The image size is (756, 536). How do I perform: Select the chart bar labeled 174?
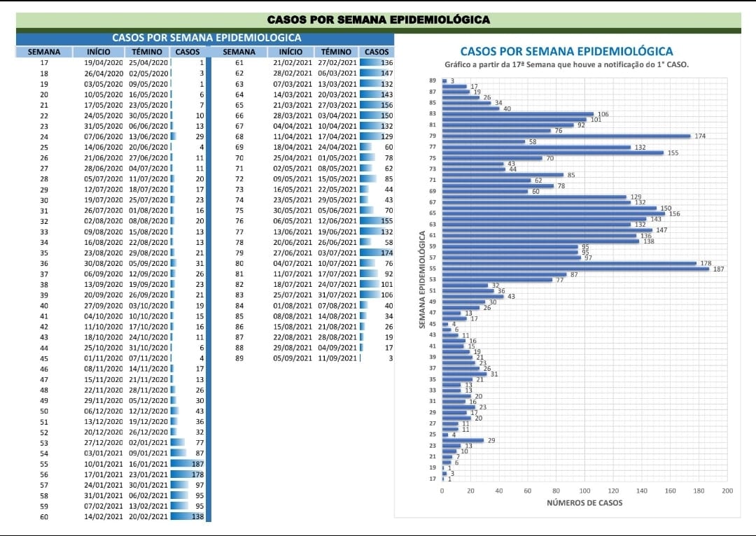point(566,136)
